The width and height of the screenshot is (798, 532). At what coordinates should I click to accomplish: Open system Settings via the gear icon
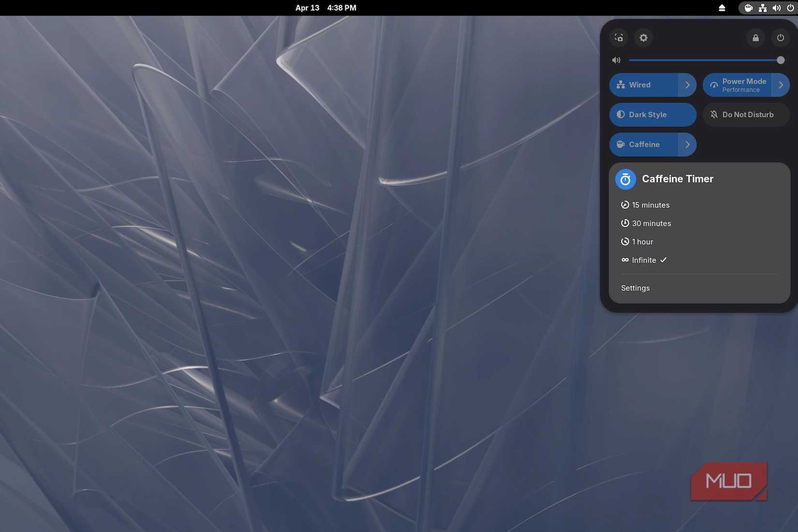click(x=643, y=38)
